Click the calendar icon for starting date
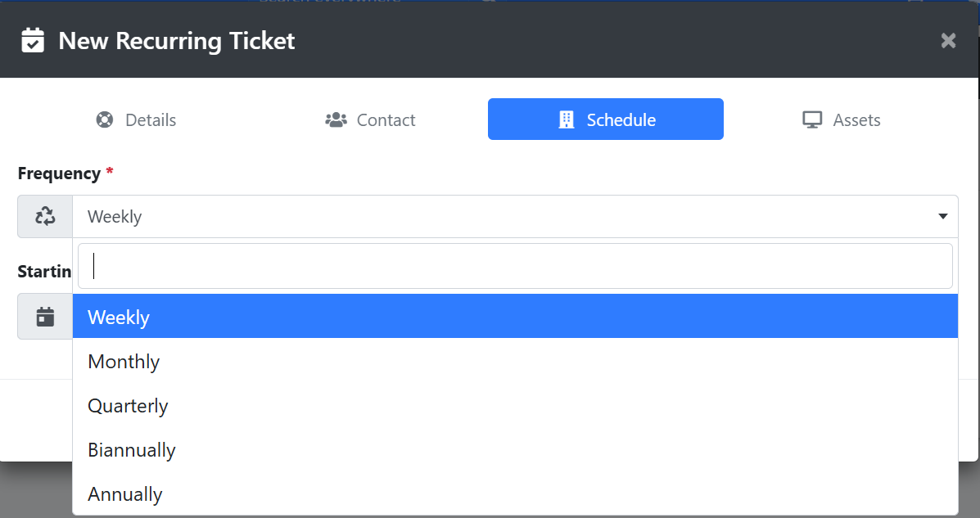Image resolution: width=980 pixels, height=518 pixels. [x=45, y=317]
